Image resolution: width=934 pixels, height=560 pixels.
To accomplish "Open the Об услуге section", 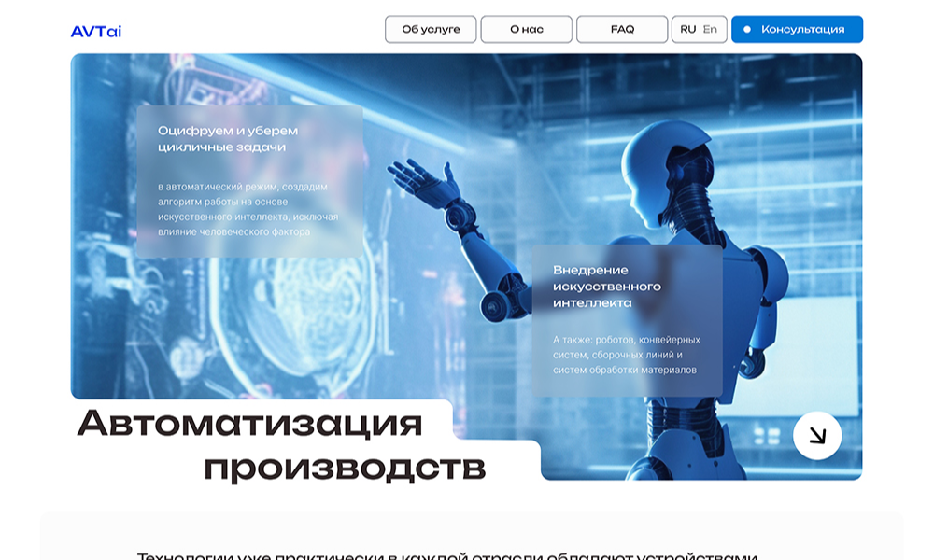I will point(431,30).
